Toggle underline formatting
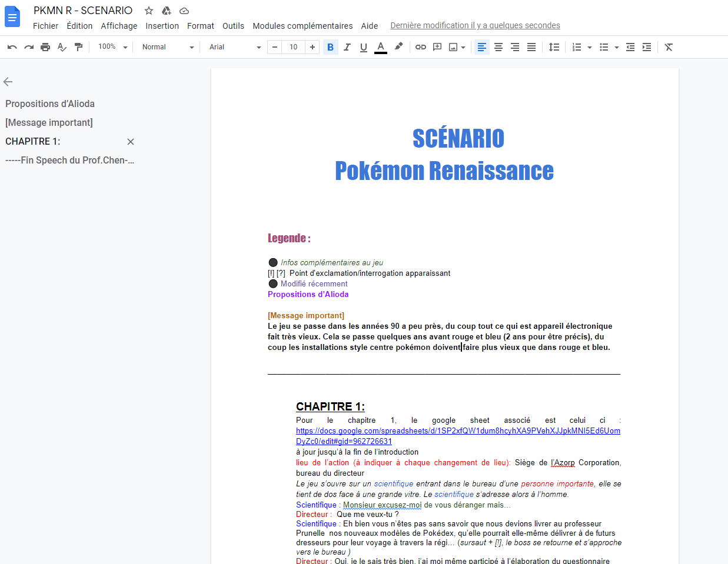The width and height of the screenshot is (728, 564). coord(364,47)
